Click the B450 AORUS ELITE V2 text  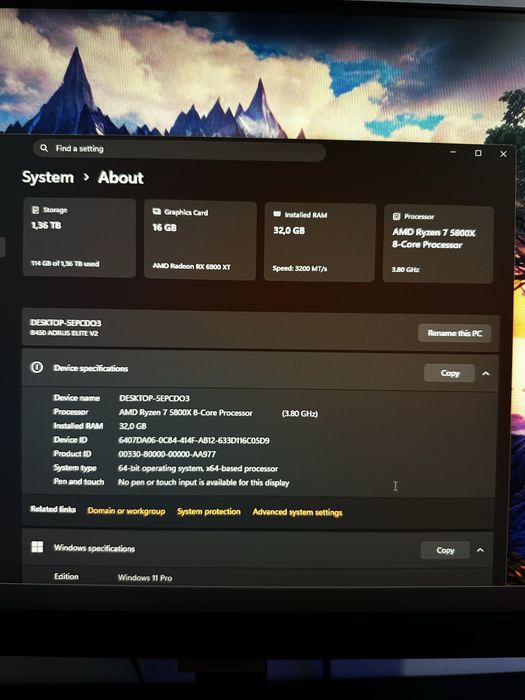[x=64, y=333]
